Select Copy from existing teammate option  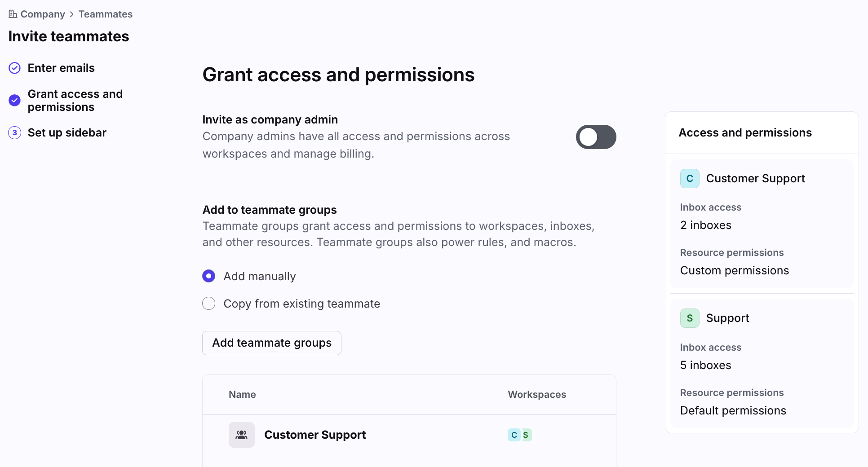click(x=209, y=304)
